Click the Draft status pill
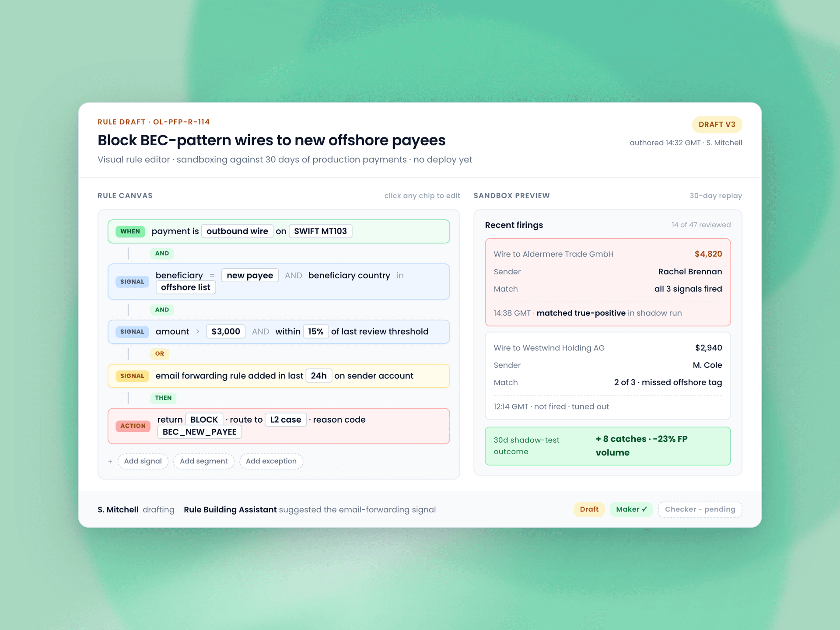This screenshot has height=630, width=840. tap(589, 509)
